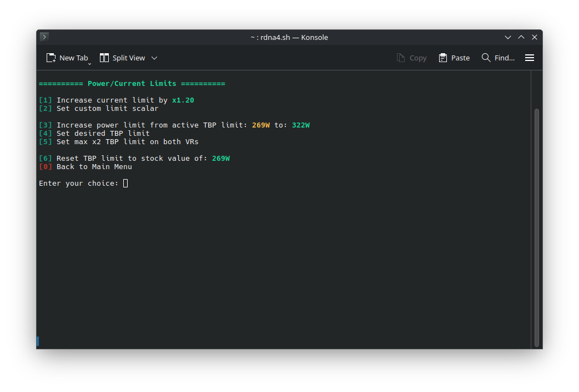Click the green 322W power value
The image size is (579, 392).
click(300, 125)
